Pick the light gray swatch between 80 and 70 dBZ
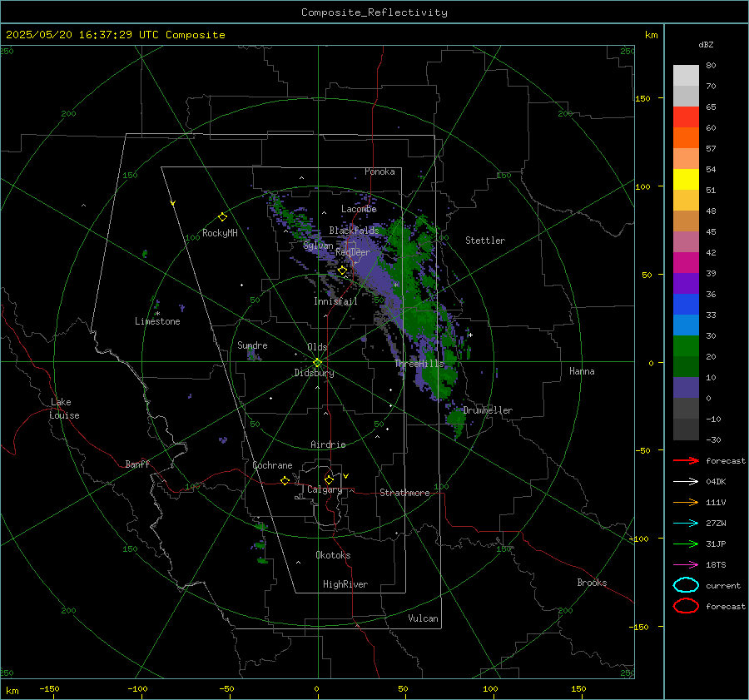 pyautogui.click(x=686, y=76)
